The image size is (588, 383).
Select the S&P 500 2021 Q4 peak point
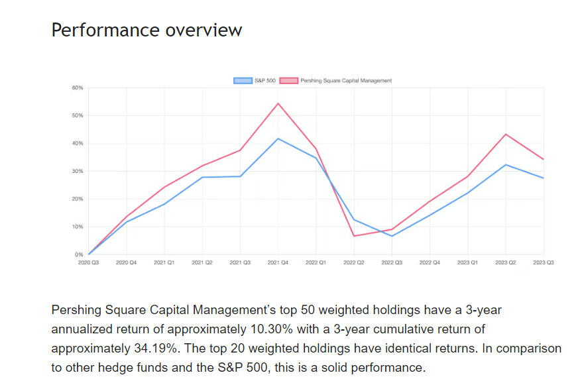click(x=278, y=138)
